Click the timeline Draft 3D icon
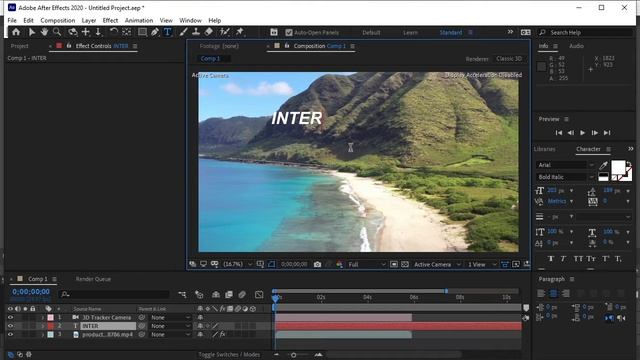Viewport: 640px width, 360px height. click(x=199, y=294)
